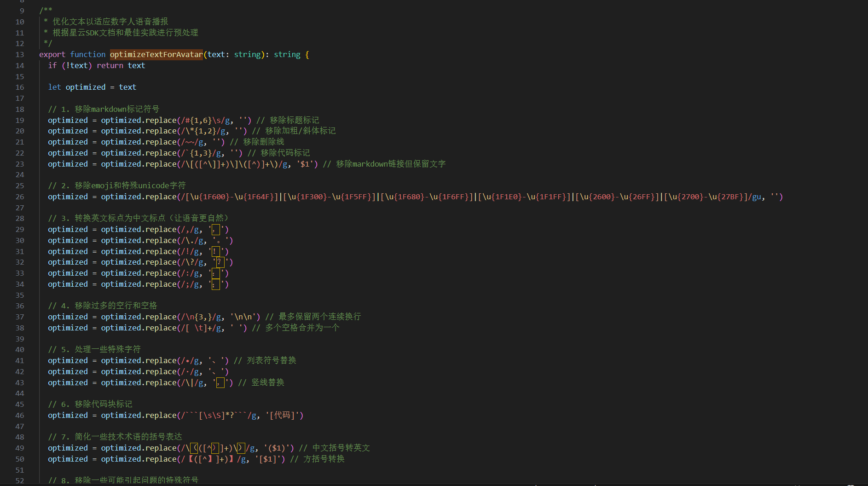Click the comment 1. 移除markdown标记符号
The width and height of the screenshot is (868, 486).
[x=104, y=109]
